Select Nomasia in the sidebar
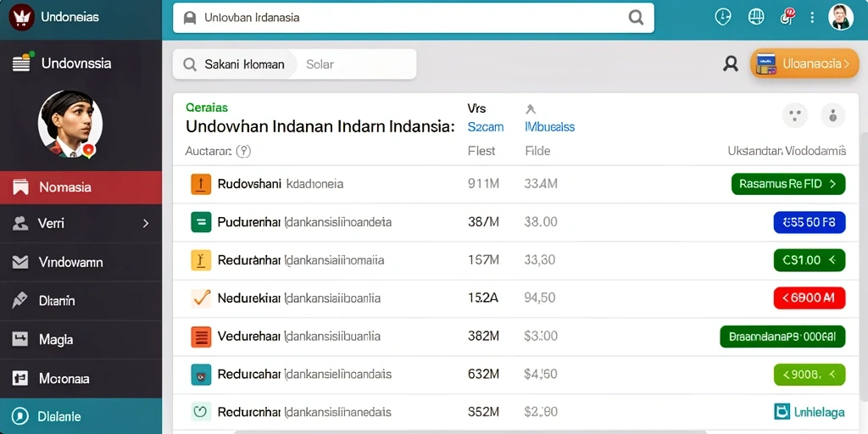This screenshot has width=868, height=434. pos(81,187)
